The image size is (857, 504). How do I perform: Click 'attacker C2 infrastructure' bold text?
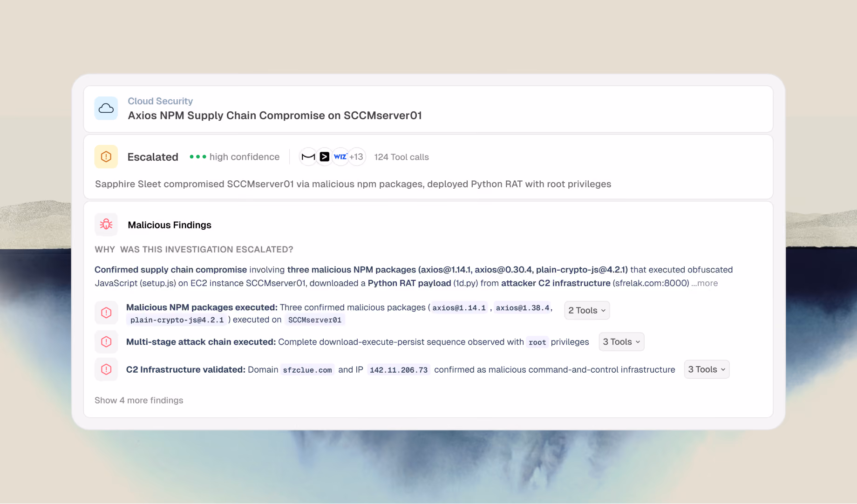coord(556,283)
